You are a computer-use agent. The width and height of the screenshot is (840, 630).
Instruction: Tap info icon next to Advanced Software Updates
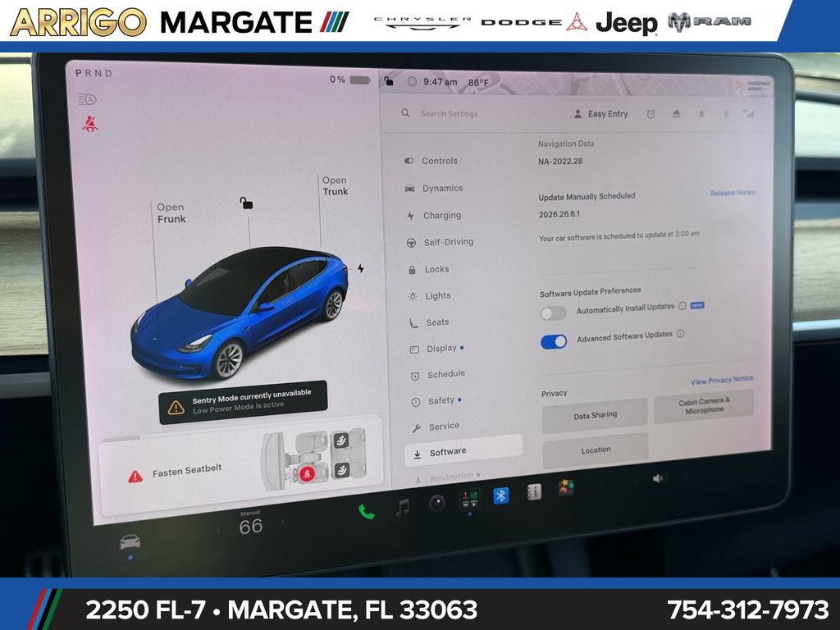680,334
